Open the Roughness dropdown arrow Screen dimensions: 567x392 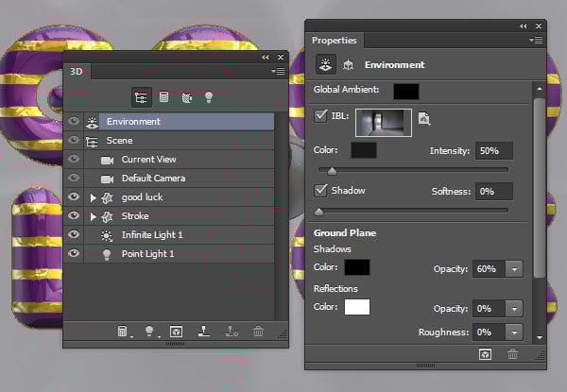click(513, 332)
